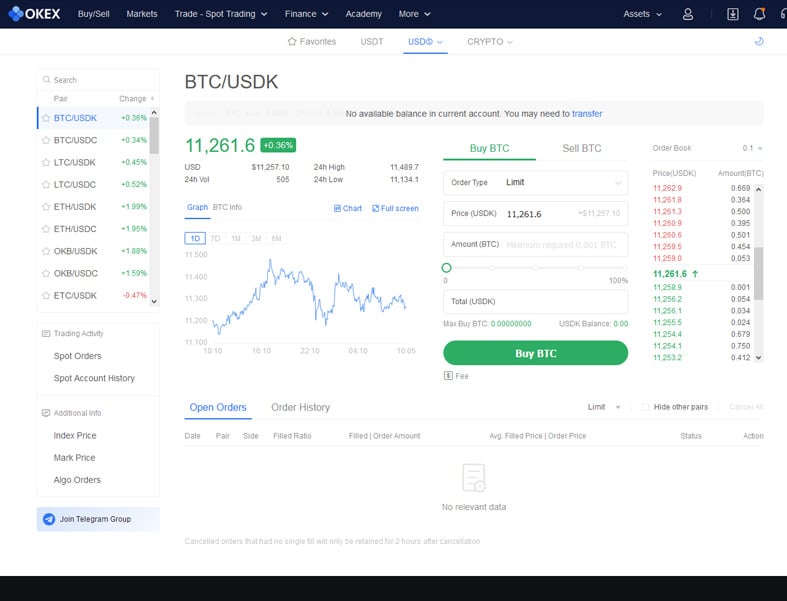Screen dimensions: 787x601
Task: Select the Open Orders tab
Action: (218, 407)
